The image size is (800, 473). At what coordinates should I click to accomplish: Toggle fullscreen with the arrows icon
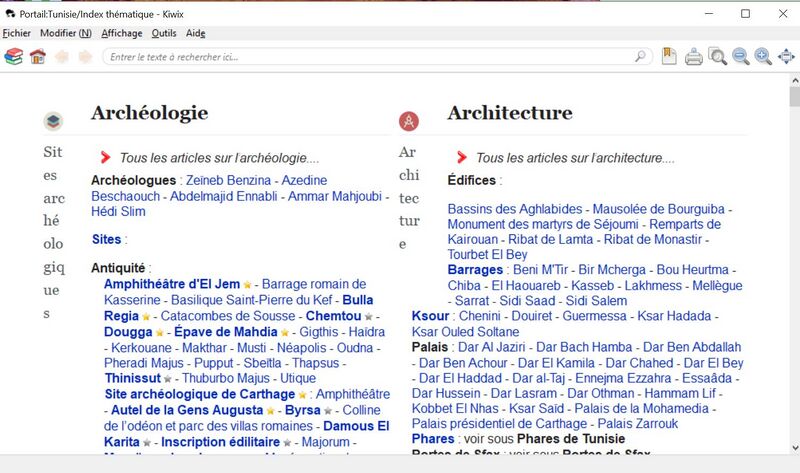tap(786, 57)
